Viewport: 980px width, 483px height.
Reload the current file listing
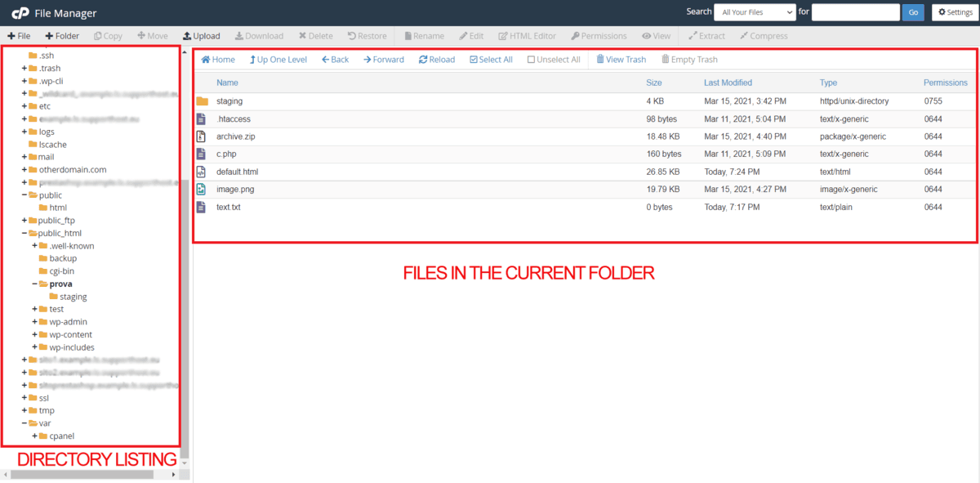[423, 60]
